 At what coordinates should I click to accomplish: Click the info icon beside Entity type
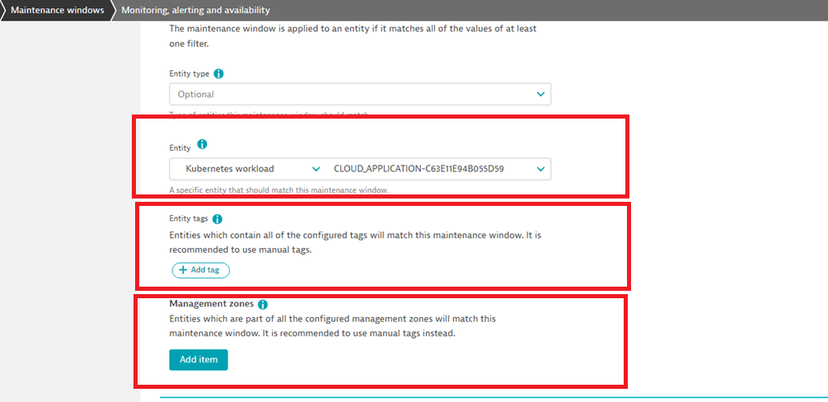[x=219, y=74]
